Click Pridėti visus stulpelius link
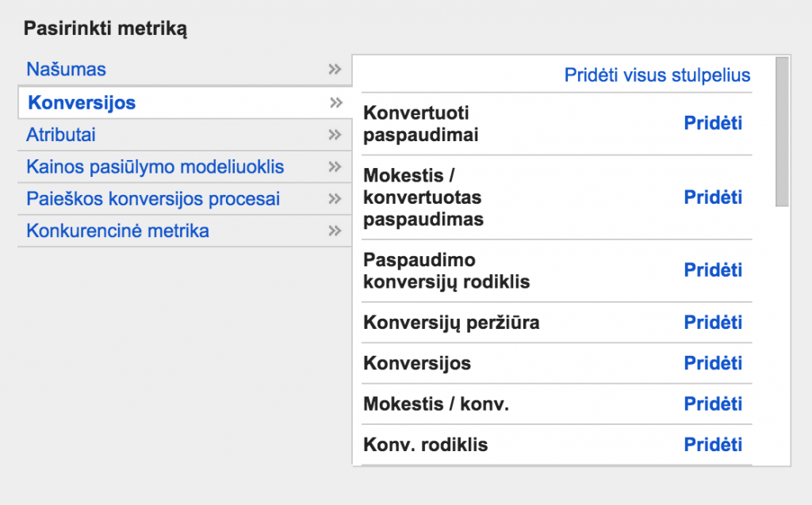The width and height of the screenshot is (812, 505). click(657, 75)
